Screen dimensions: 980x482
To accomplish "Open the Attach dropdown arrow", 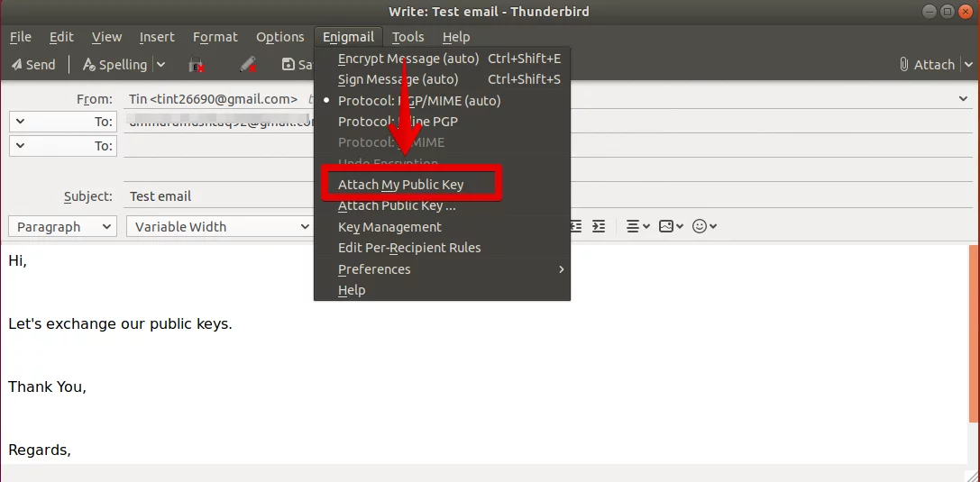I will pos(969,64).
